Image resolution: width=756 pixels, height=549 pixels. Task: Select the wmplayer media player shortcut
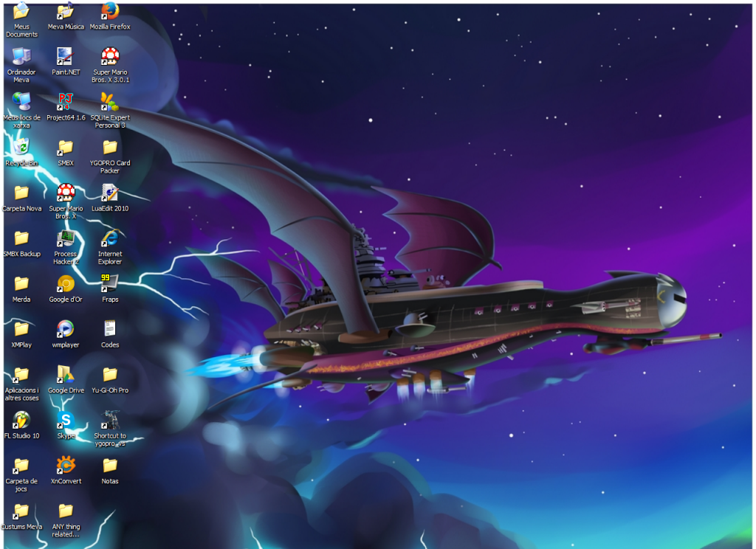[66, 328]
